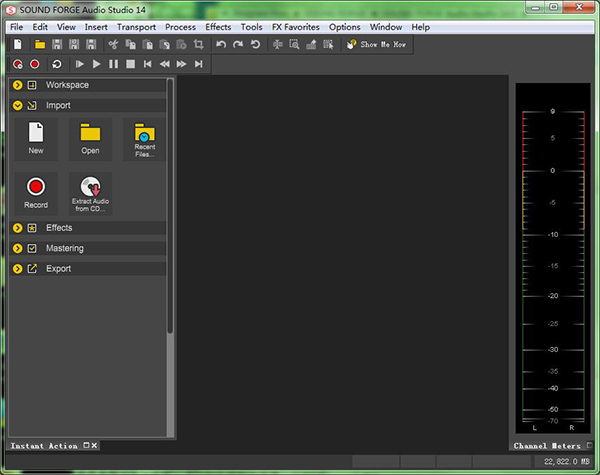Screen dimensions: 600x475
Task: Click the Undo toolbar icon
Action: [x=221, y=44]
